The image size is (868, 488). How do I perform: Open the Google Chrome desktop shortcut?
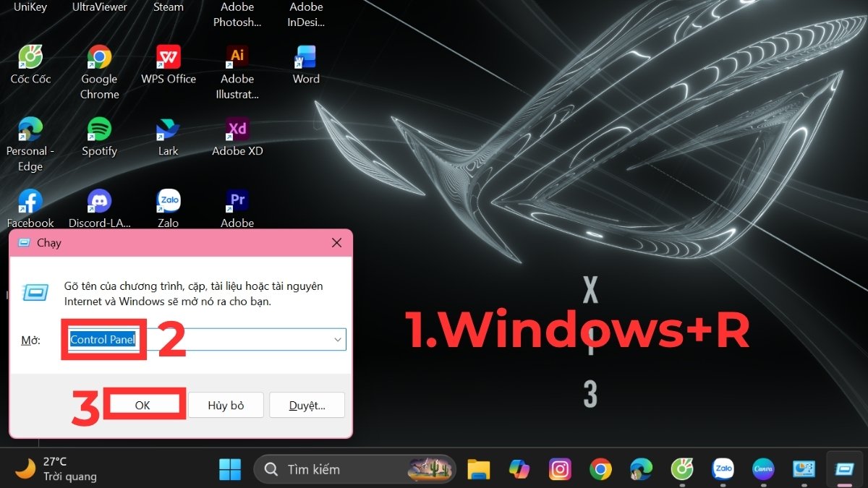pyautogui.click(x=99, y=72)
